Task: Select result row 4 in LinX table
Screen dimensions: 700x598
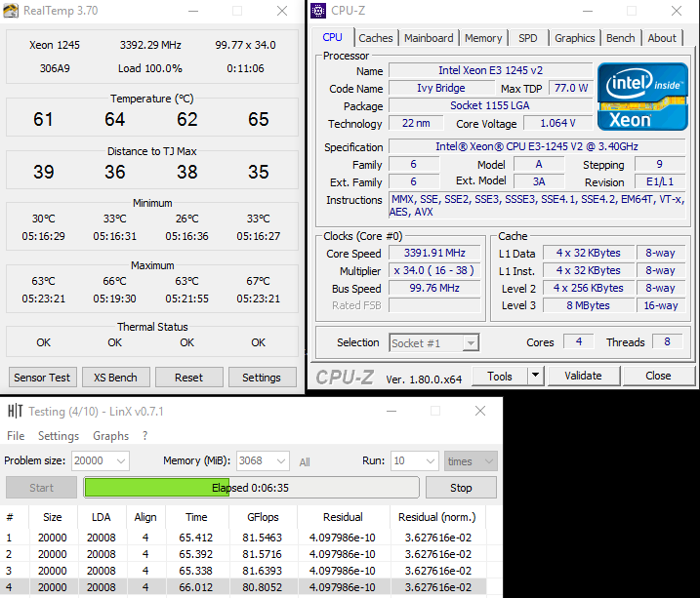Action: tap(251, 586)
